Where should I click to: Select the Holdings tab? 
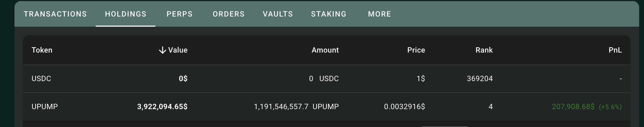tap(126, 14)
